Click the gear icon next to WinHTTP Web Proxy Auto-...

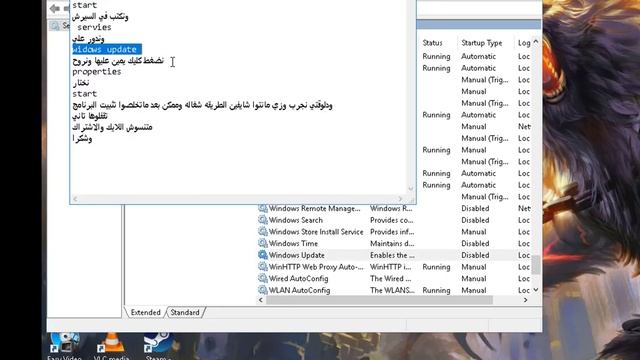[263, 267]
